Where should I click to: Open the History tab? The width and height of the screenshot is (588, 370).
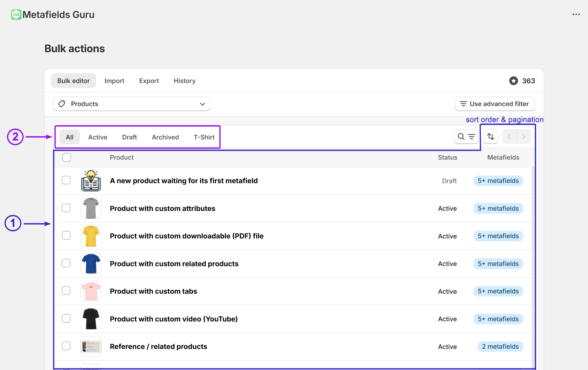coord(184,81)
